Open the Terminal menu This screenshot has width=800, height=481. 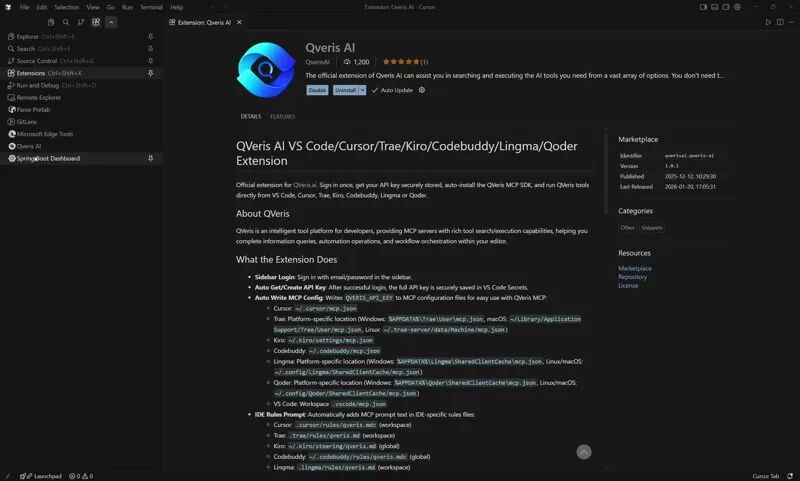pos(152,7)
